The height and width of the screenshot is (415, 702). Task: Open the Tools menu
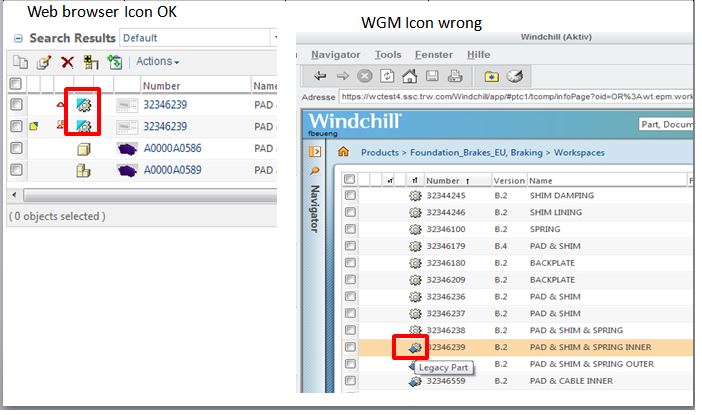(x=388, y=55)
